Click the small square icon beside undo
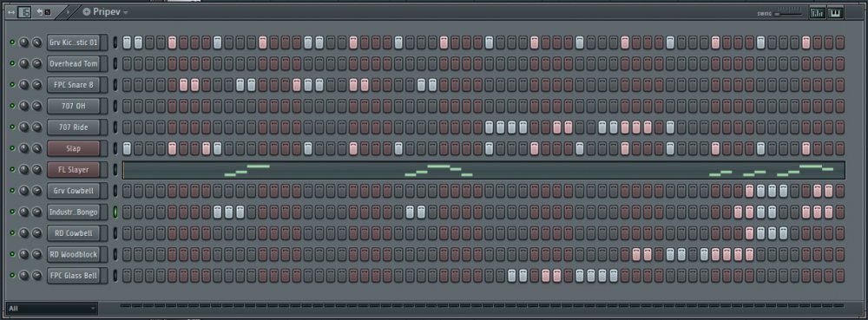 (x=48, y=12)
